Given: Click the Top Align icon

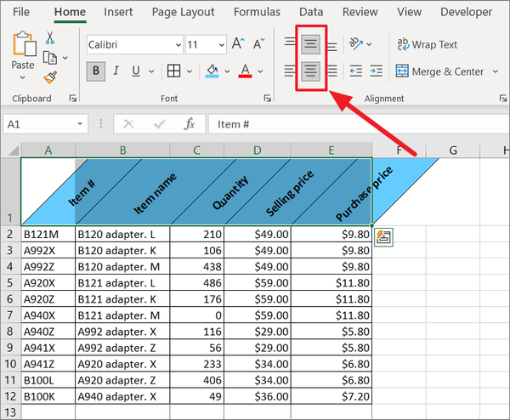Looking at the screenshot, I should click(x=290, y=43).
